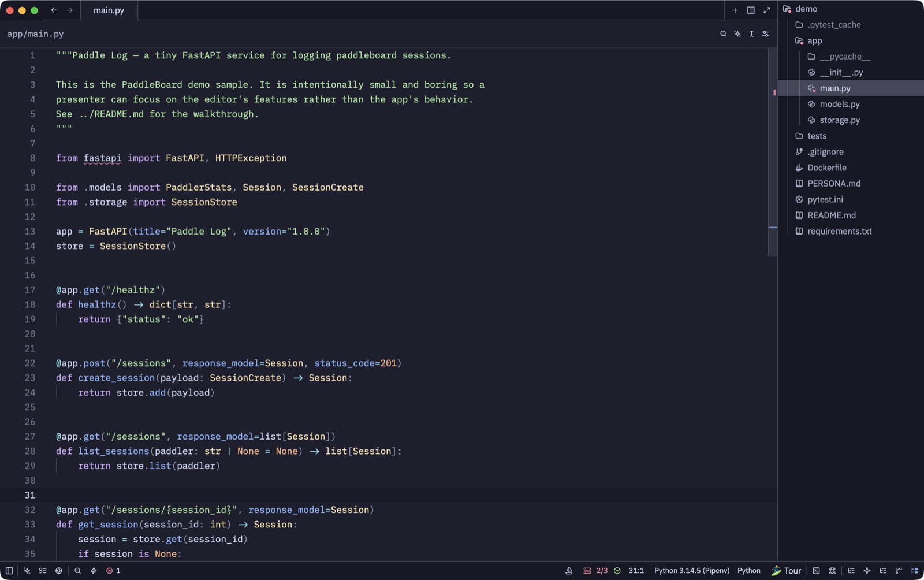This screenshot has width=924, height=580.
Task: Select the main.py editor tab
Action: 109,10
